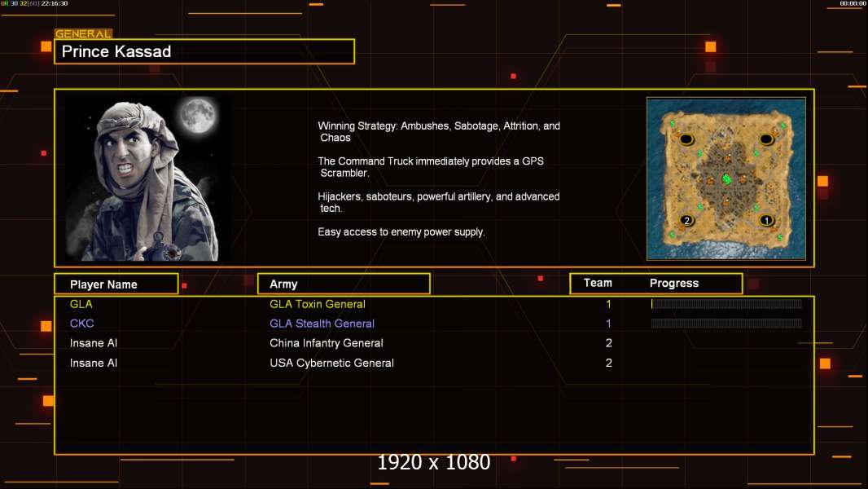
Task: Click the GLA Stealth General army entry
Action: 322,324
